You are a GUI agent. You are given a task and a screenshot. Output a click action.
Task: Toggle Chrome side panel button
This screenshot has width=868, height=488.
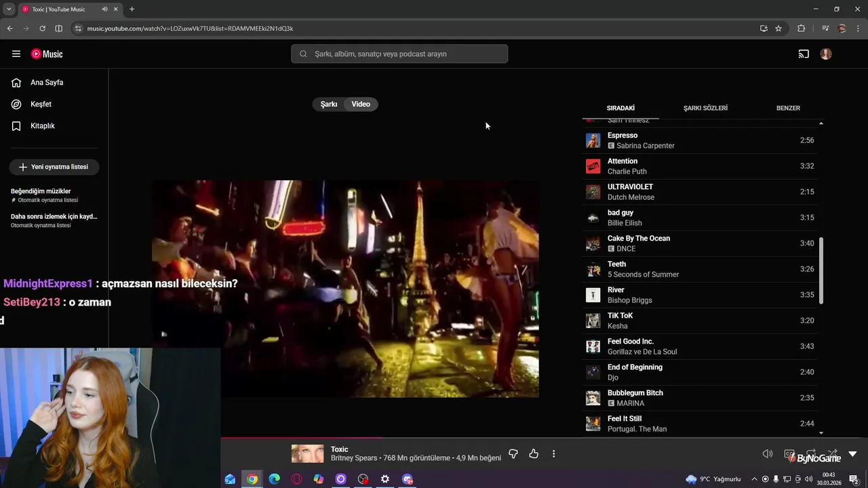[58, 28]
